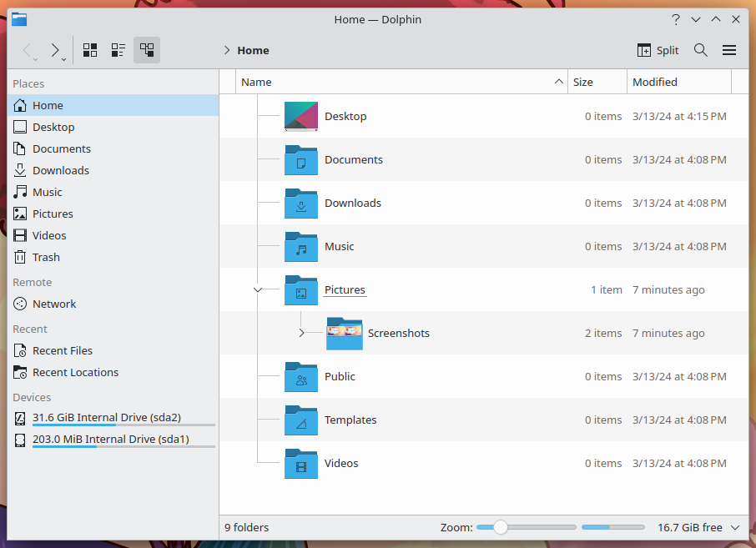This screenshot has height=548, width=756.
Task: Click the Screenshots folder name
Action: click(399, 333)
